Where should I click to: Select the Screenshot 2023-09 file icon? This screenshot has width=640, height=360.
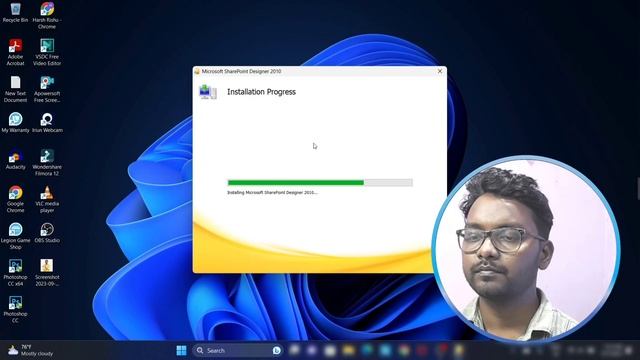(x=47, y=273)
